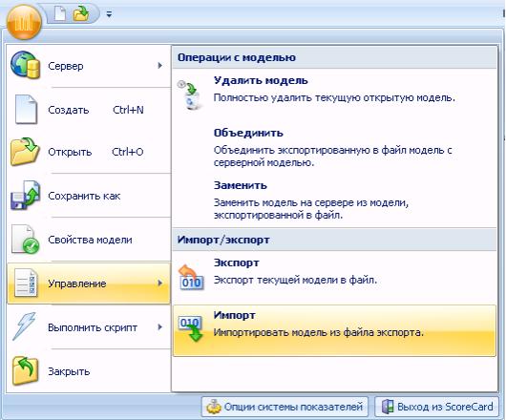506x420 pixels.
Task: Click the new document quick access icon
Action: pos(60,14)
